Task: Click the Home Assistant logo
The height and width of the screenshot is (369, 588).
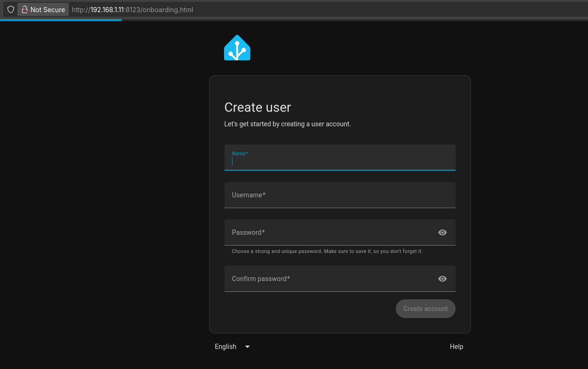Action: (237, 48)
